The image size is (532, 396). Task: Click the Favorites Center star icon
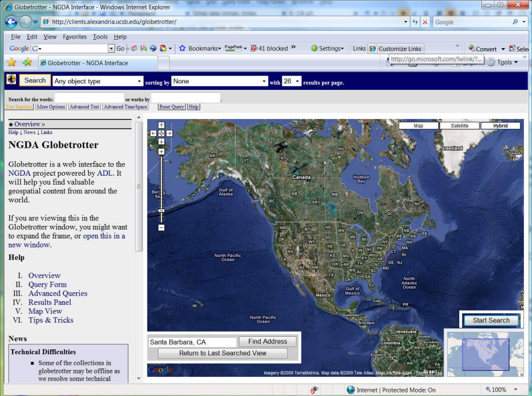[x=12, y=62]
